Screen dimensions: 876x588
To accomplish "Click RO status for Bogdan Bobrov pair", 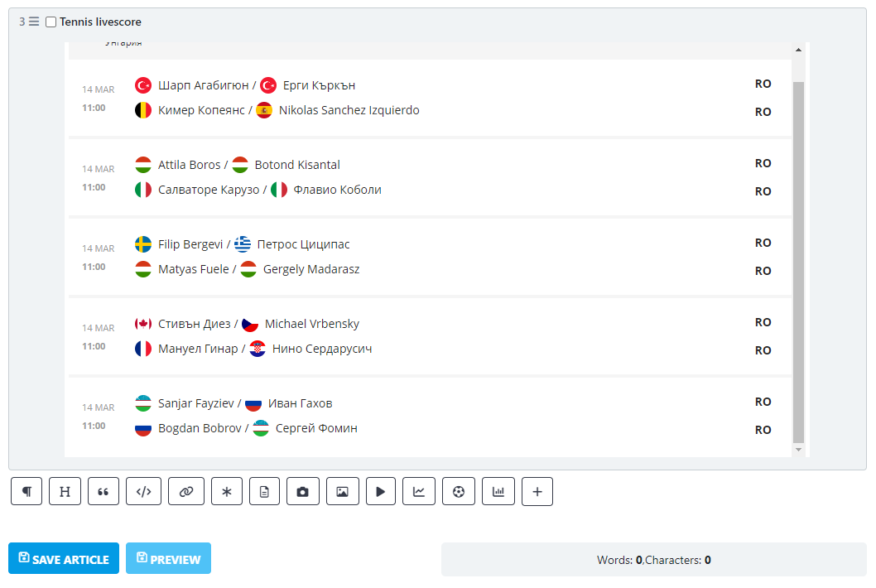I will pos(763,430).
